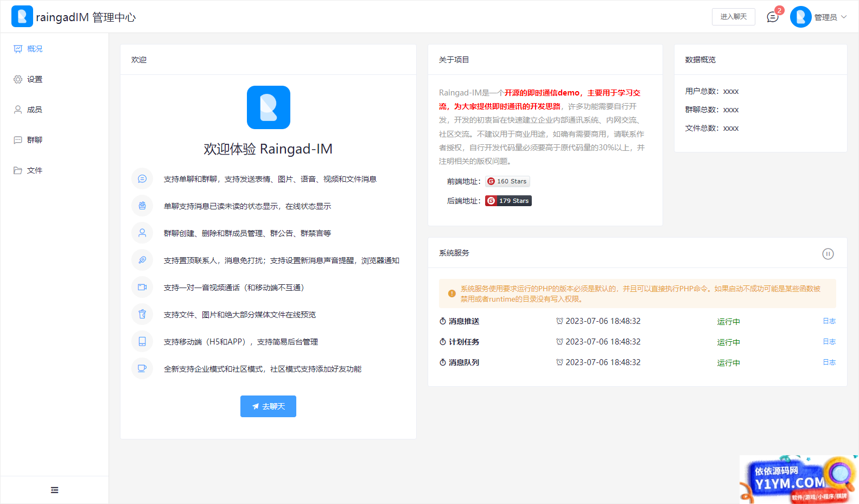The image size is (859, 504).
Task: Collapse the sidebar with the menu fold icon
Action: tap(54, 490)
